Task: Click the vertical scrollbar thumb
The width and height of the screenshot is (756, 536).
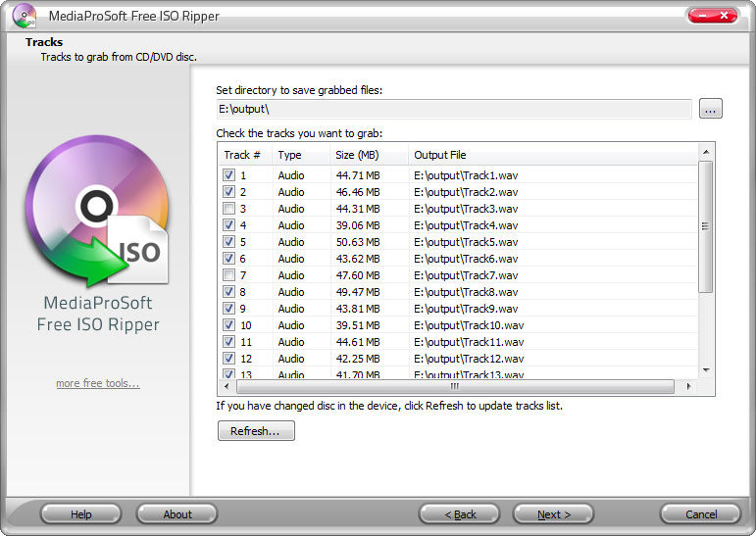Action: (706, 226)
